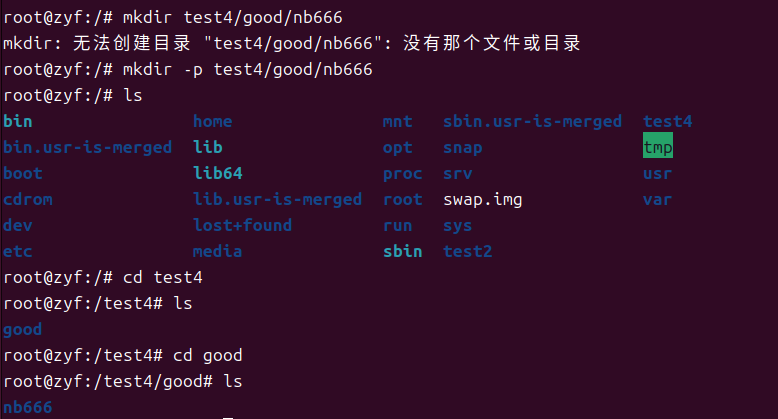Click the snap directory entry
Viewport: 778px width, 419px height.
click(x=462, y=148)
